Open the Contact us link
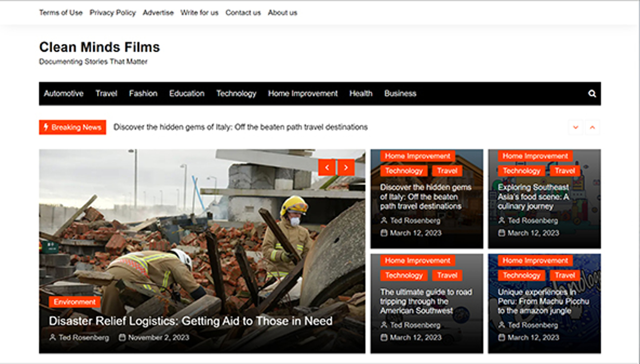The width and height of the screenshot is (640, 364). [243, 13]
